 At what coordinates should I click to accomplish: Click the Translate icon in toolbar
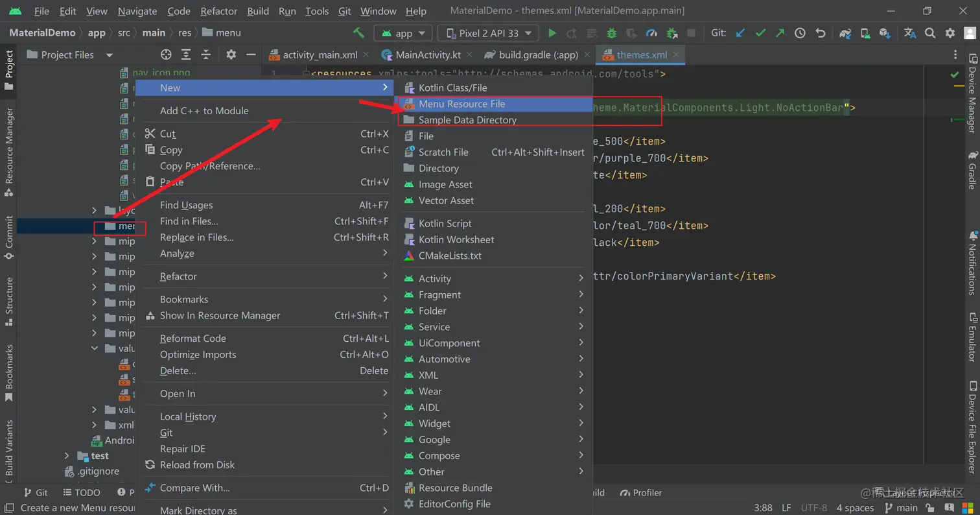tap(910, 33)
